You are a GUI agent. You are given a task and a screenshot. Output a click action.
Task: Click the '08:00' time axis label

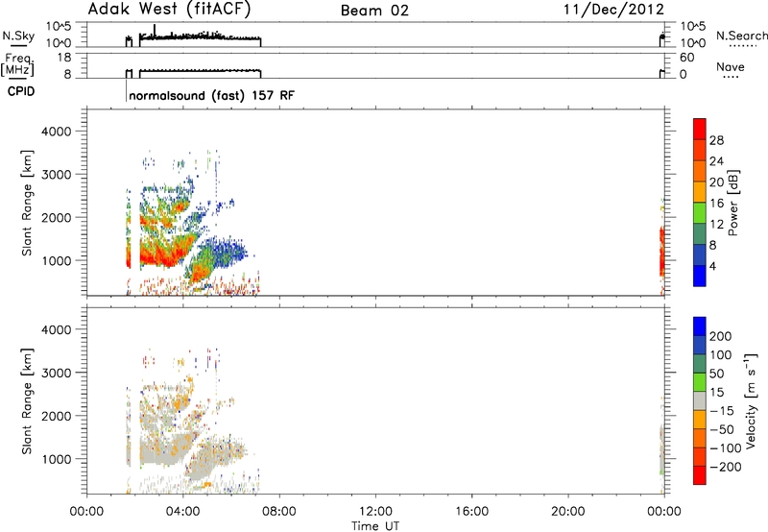pyautogui.click(x=279, y=512)
